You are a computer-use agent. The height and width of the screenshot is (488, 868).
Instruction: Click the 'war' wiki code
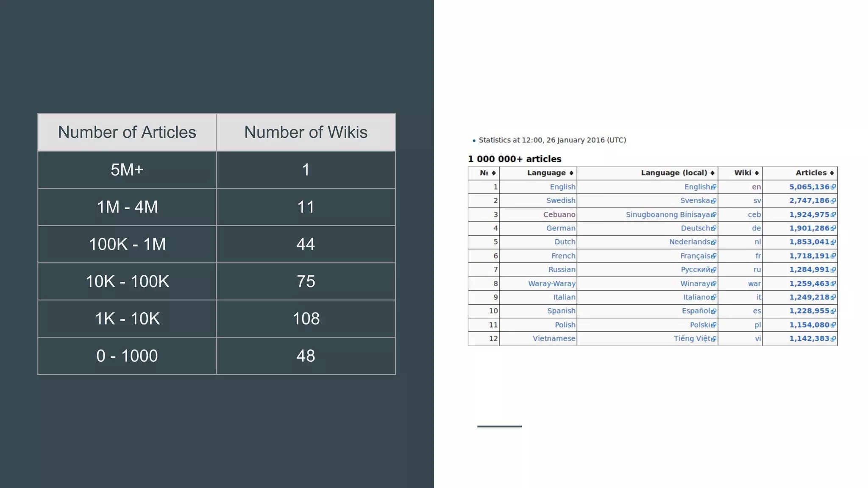coord(754,283)
